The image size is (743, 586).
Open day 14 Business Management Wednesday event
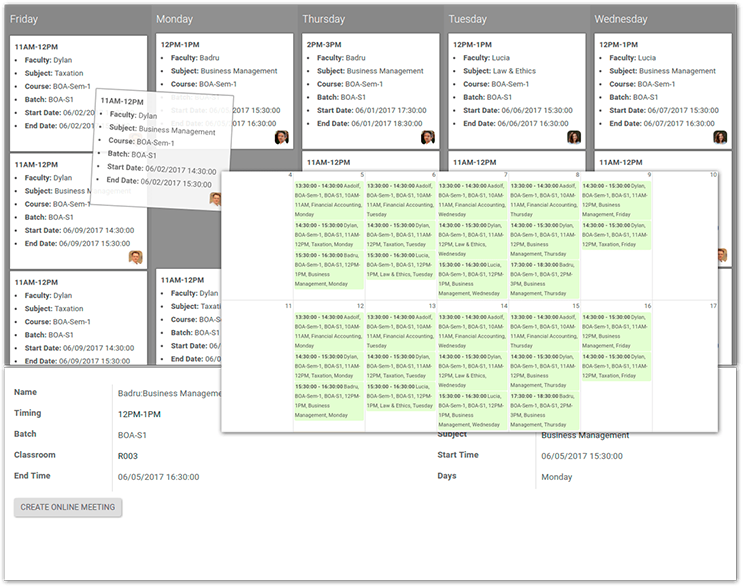[x=472, y=410]
